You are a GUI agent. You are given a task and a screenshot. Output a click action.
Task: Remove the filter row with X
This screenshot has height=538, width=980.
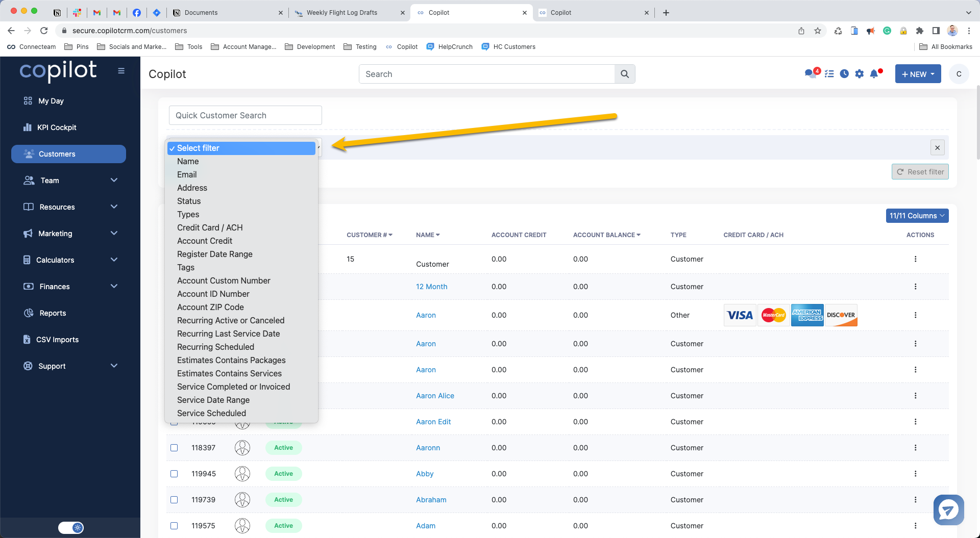pyautogui.click(x=937, y=148)
